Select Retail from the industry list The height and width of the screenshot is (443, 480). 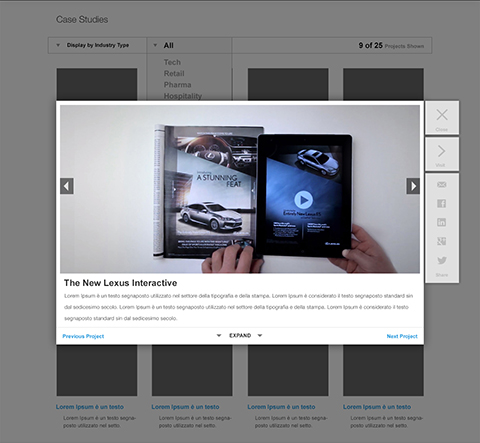click(x=174, y=74)
